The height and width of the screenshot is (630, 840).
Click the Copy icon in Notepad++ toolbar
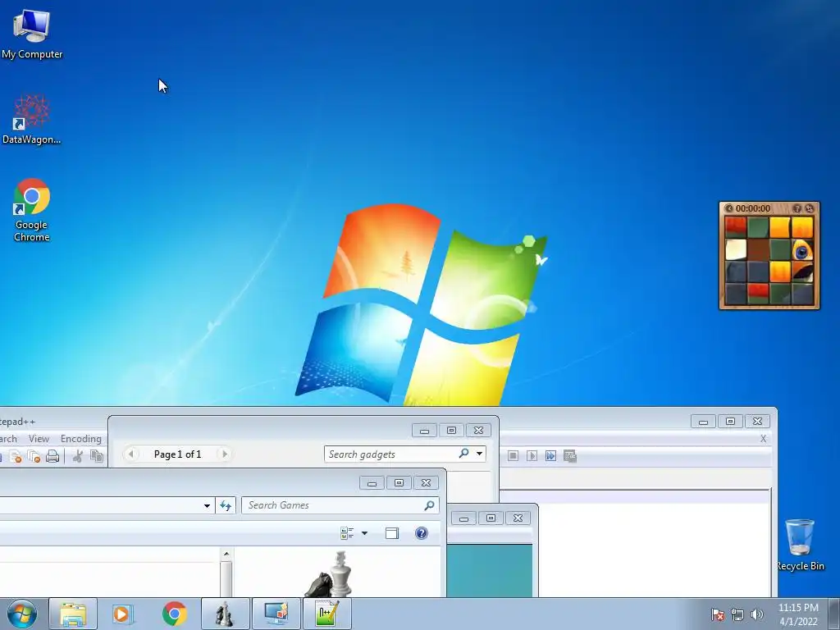[97, 456]
